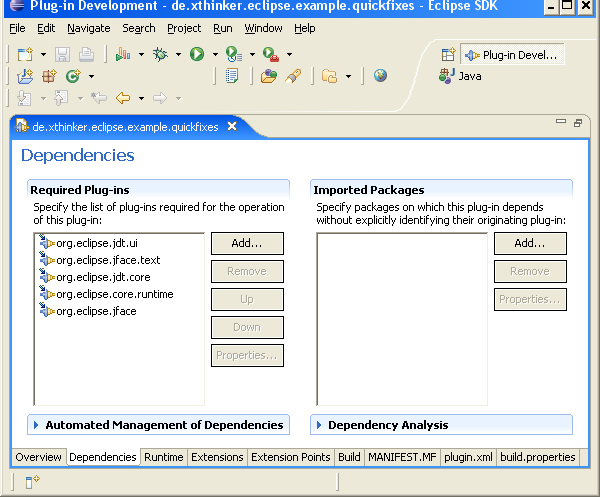Viewport: 600px width, 497px height.
Task: Click the Down button
Action: (x=247, y=327)
